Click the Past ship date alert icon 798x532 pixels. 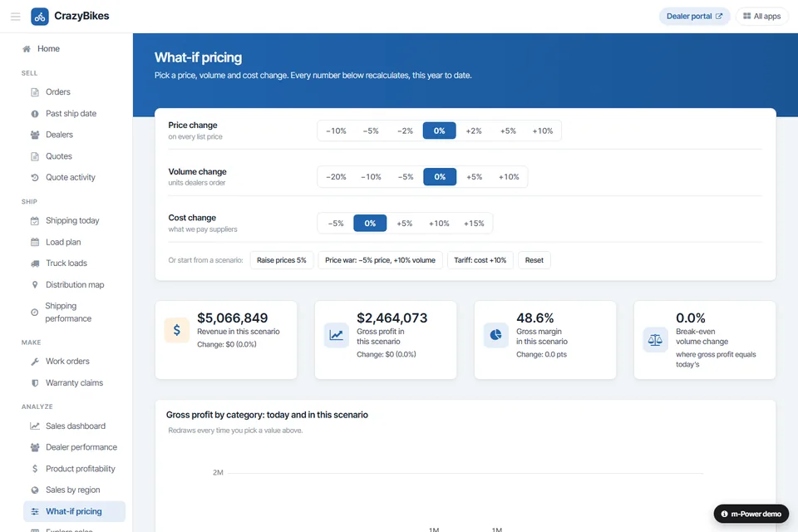click(35, 114)
